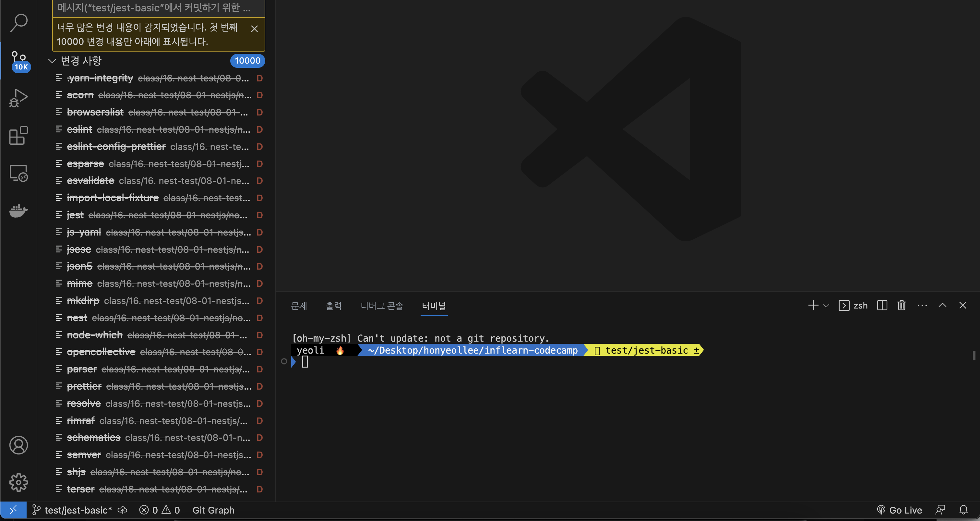Click the feedback icon in status bar

[x=940, y=510]
